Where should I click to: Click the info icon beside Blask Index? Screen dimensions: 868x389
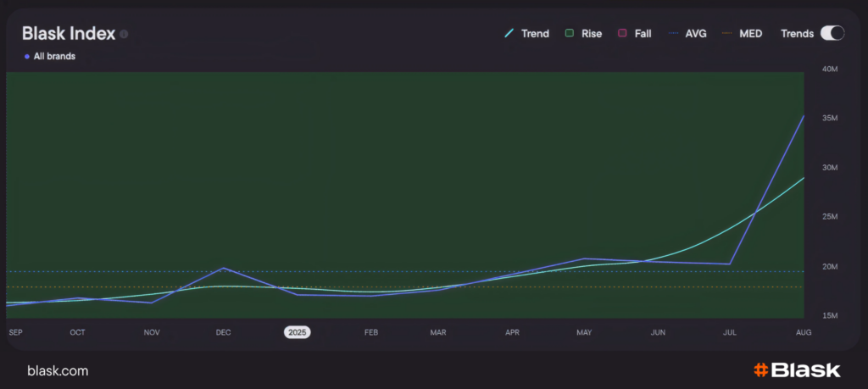[x=124, y=34]
